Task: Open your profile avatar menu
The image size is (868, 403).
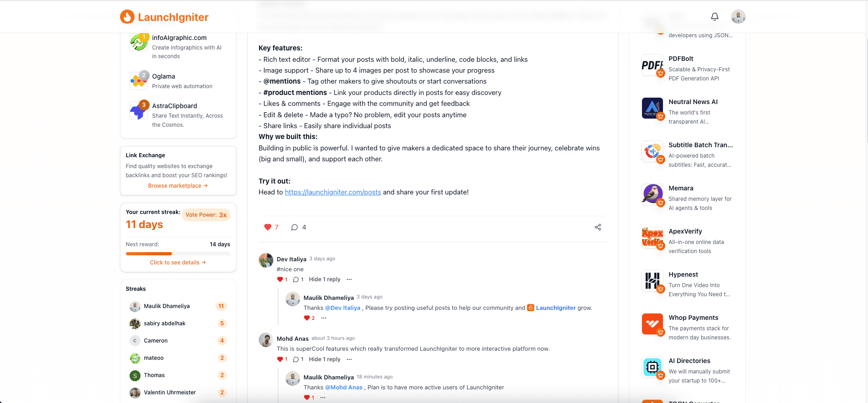Action: (x=738, y=16)
